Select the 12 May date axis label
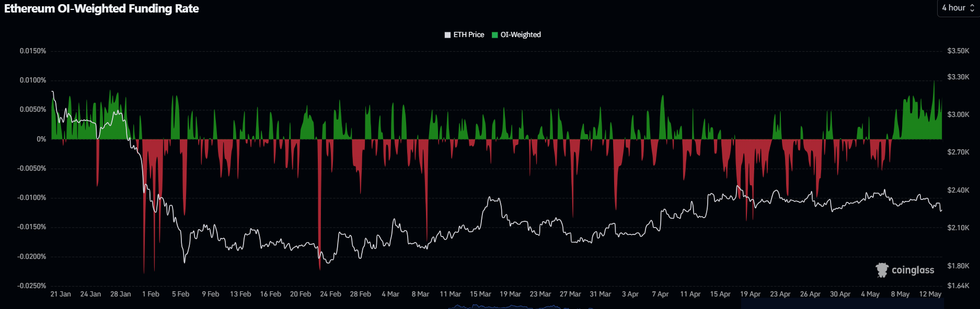The height and width of the screenshot is (309, 980). (930, 294)
